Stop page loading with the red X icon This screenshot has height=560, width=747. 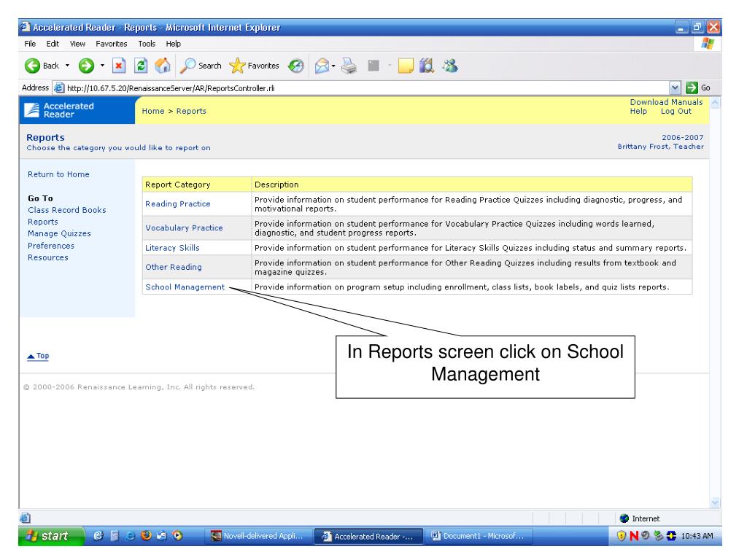pos(119,66)
